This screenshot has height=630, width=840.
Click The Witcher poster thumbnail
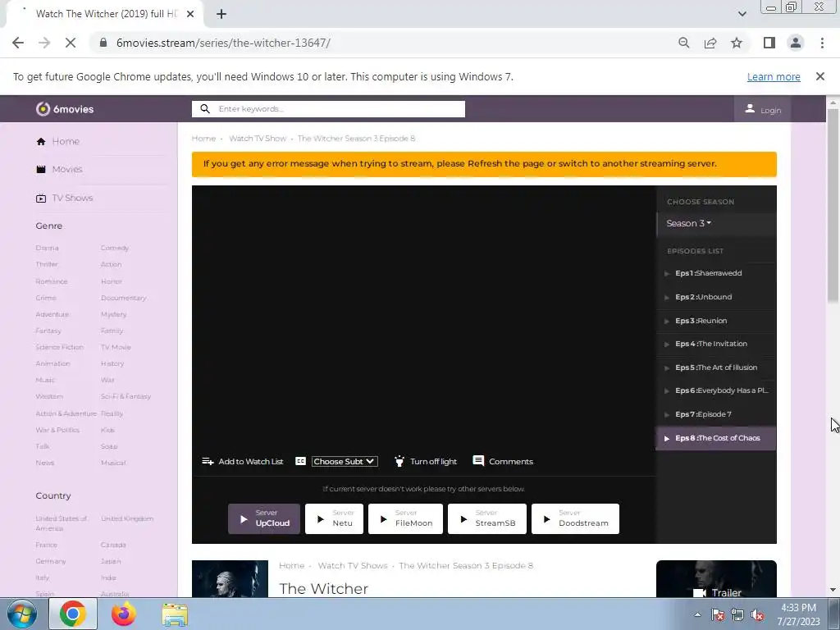(230, 578)
